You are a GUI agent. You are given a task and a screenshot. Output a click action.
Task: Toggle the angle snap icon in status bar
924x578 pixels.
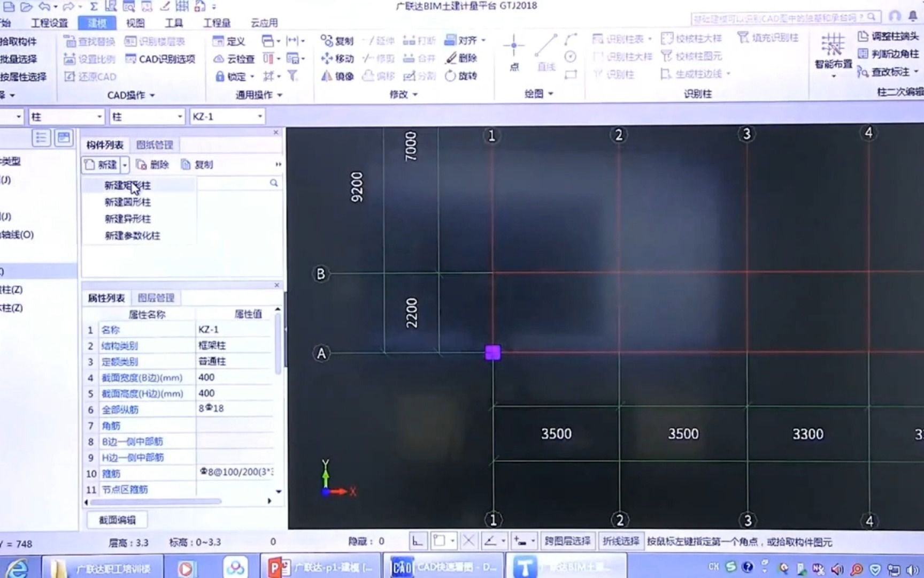pyautogui.click(x=490, y=541)
